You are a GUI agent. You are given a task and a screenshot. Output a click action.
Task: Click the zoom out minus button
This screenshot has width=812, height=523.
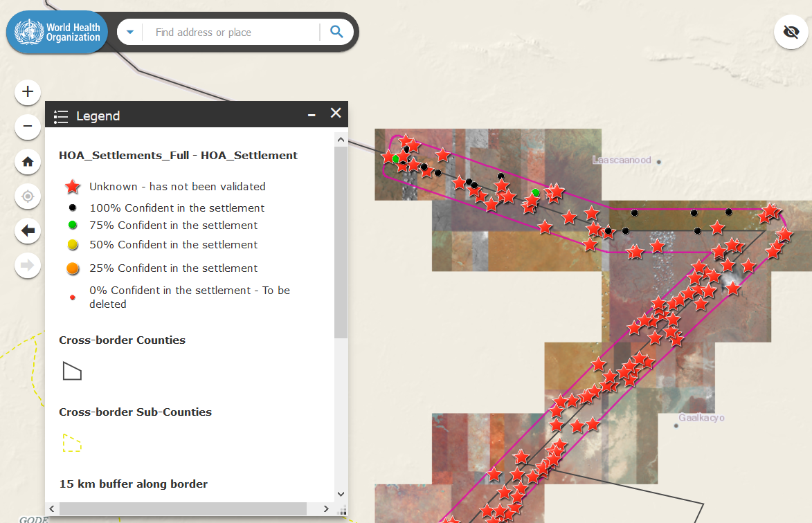[x=28, y=127]
